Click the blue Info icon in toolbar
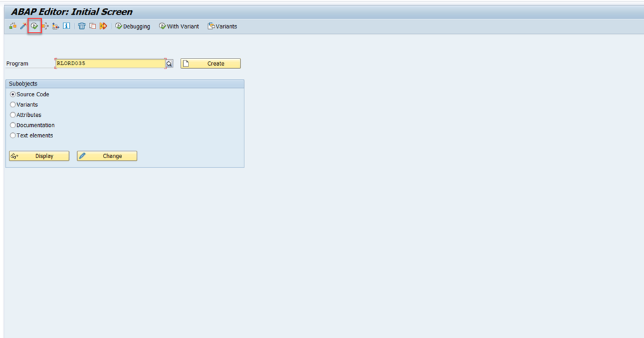Viewport: 644px width, 338px height. point(66,27)
